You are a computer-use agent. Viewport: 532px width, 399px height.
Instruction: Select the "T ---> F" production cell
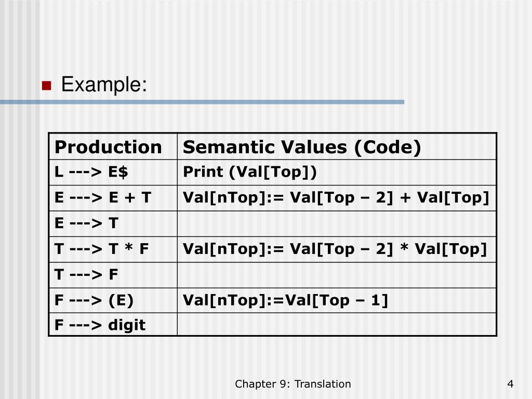tap(87, 275)
